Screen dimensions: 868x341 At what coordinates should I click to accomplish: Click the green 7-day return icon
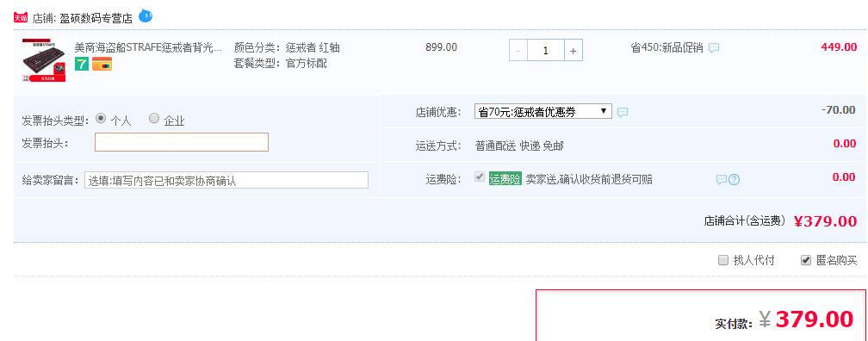point(81,64)
